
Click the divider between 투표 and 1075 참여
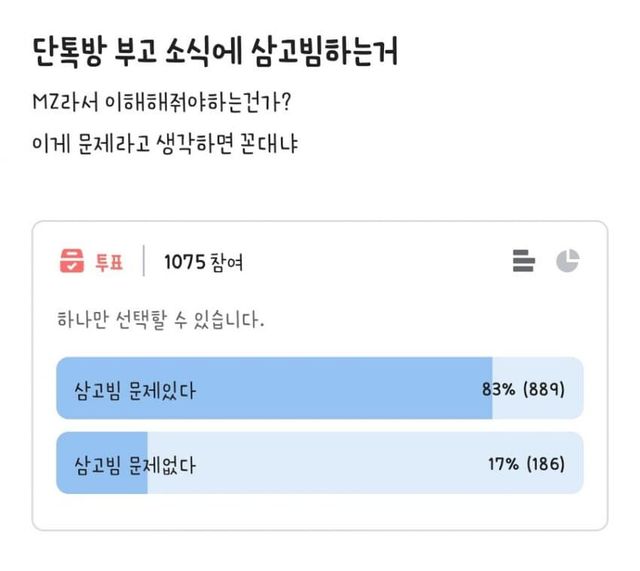(144, 262)
